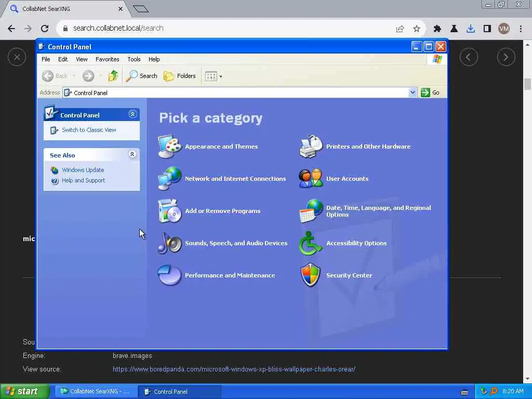This screenshot has width=532, height=399.
Task: Open the Sounds, Speech, and Audio Devices icon
Action: [170, 243]
